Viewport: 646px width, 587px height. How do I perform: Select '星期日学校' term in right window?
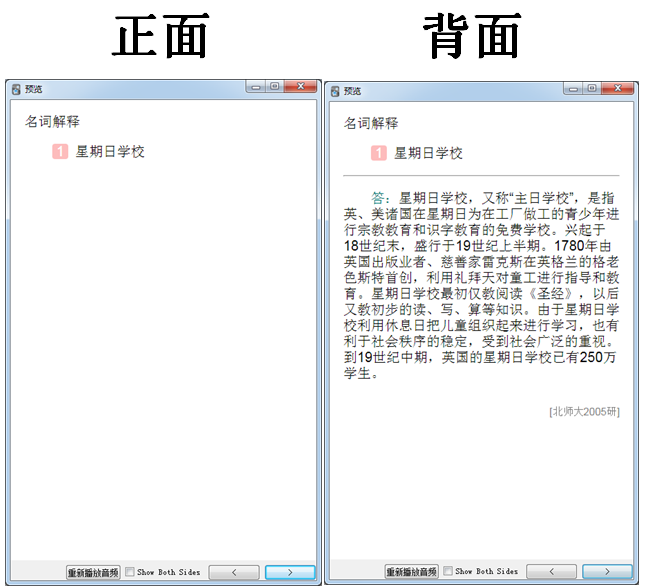tap(428, 153)
